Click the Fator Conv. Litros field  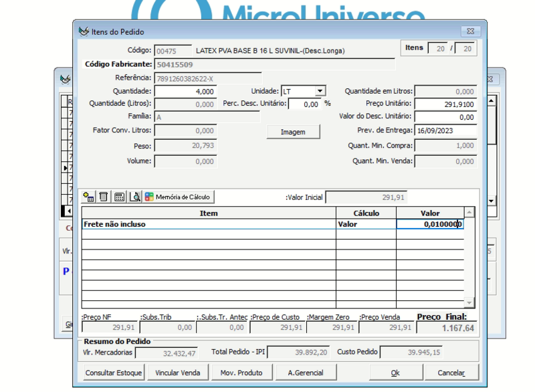pyautogui.click(x=185, y=130)
